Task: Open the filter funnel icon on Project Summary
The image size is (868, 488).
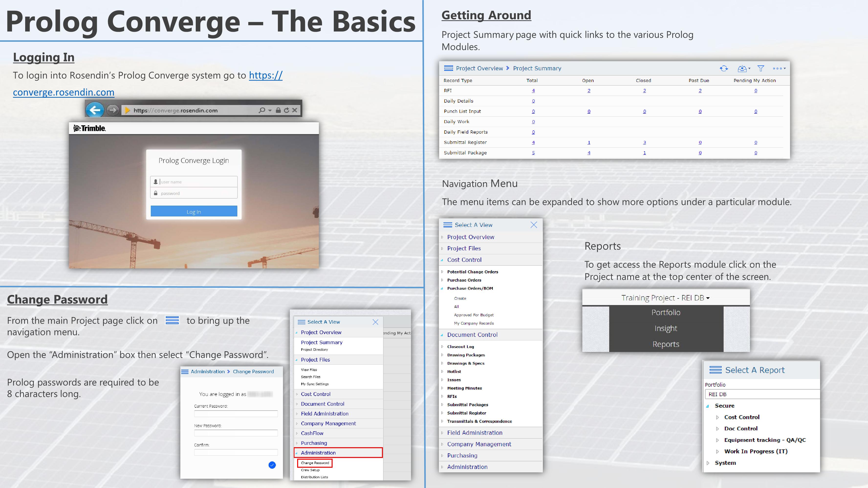Action: pos(760,69)
